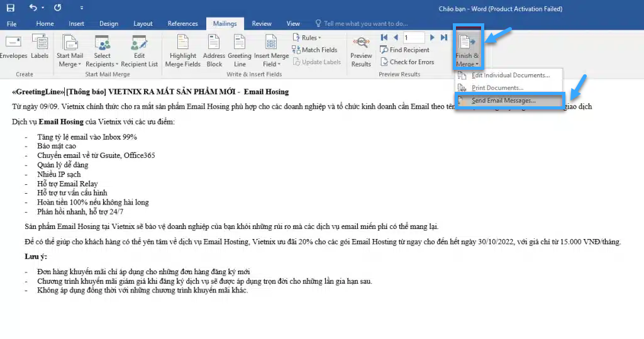Undo the last action
Viewport: 644px width, 339px height.
(33, 8)
